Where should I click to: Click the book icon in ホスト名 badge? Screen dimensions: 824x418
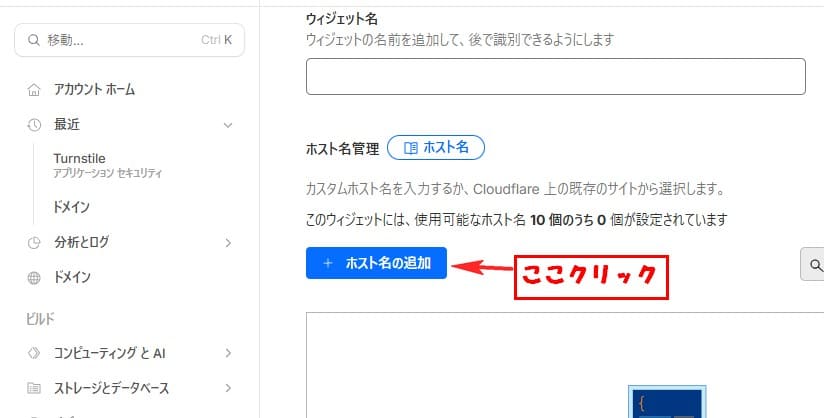(410, 148)
